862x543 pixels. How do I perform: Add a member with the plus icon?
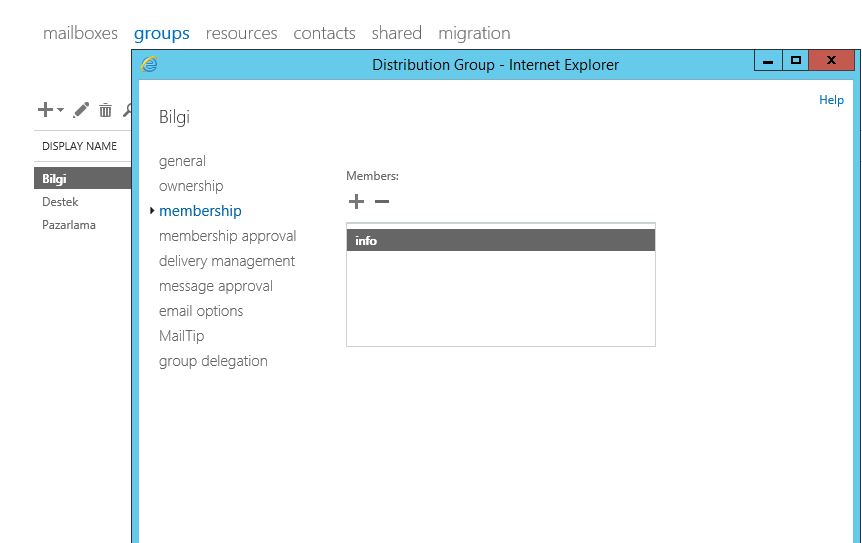point(356,202)
